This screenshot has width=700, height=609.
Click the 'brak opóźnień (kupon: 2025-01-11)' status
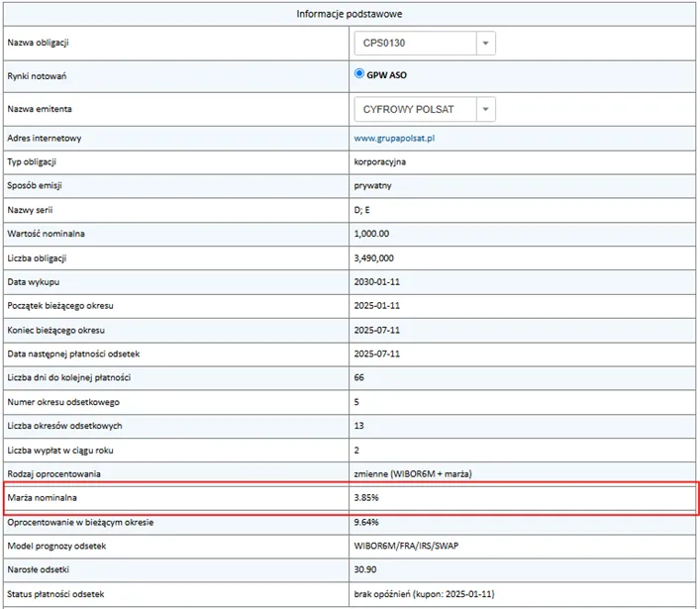(424, 594)
